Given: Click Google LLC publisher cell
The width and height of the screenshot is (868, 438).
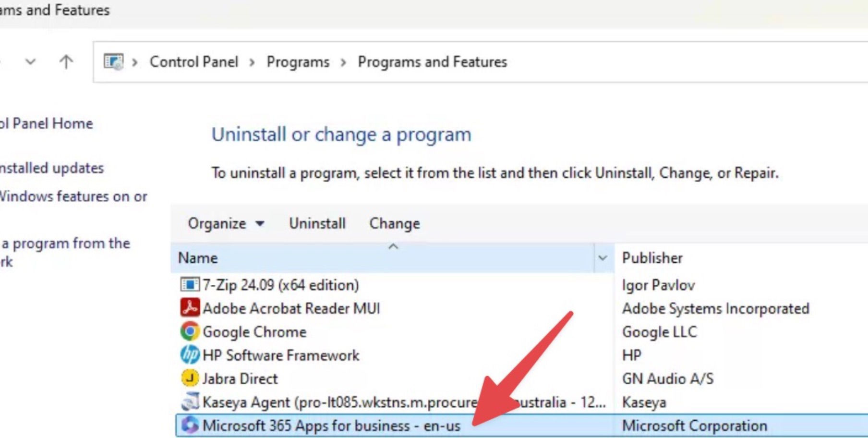Looking at the screenshot, I should [x=659, y=332].
